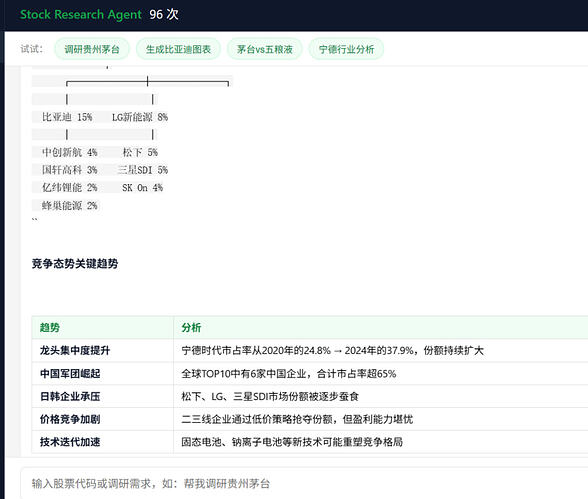Click the 三星SDI 5% chart label
This screenshot has width=588, height=499.
[x=142, y=170]
